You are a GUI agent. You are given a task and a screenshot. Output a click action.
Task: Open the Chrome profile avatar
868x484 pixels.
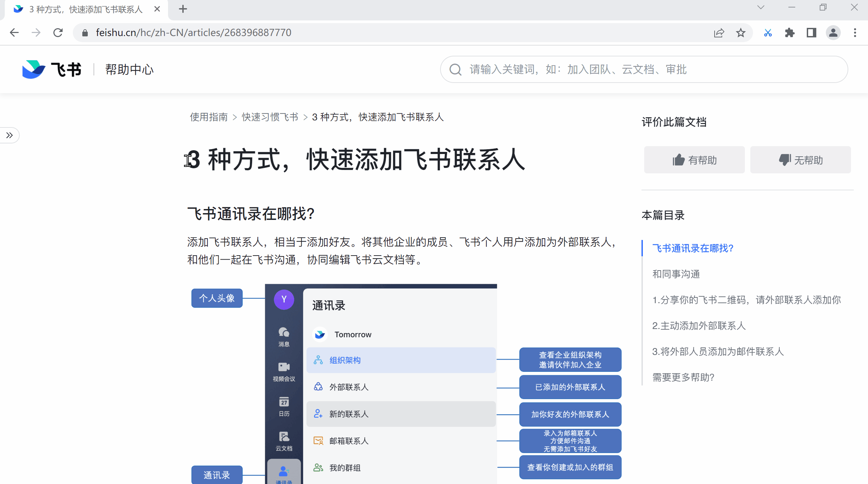(833, 33)
